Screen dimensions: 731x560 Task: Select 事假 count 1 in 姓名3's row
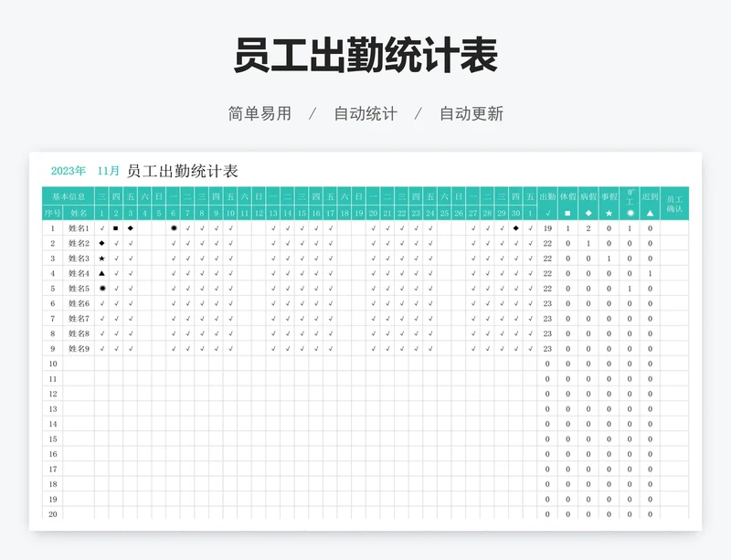[609, 259]
